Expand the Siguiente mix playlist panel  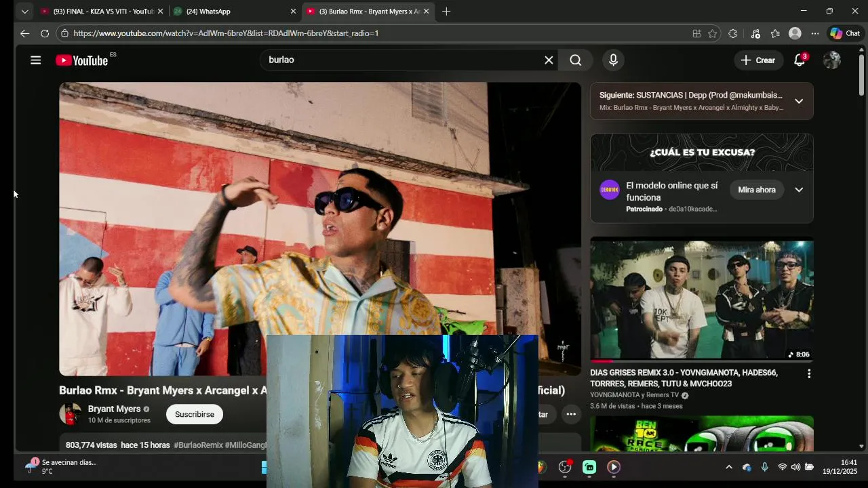pyautogui.click(x=799, y=101)
